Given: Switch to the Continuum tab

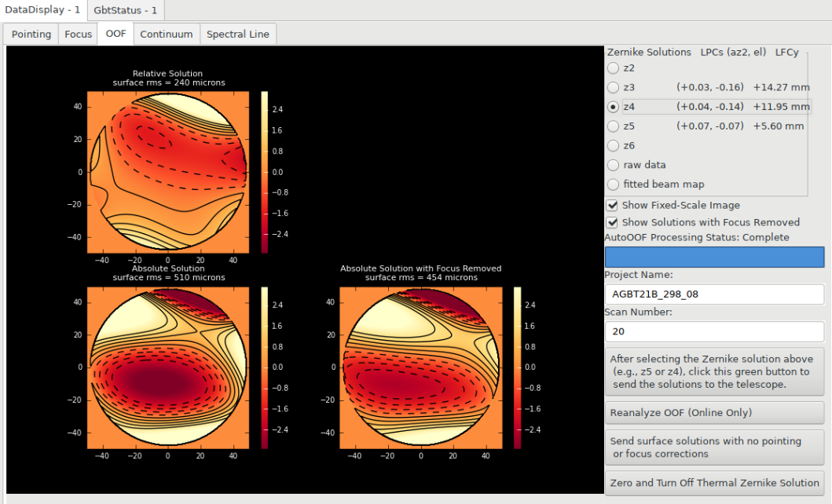Looking at the screenshot, I should tap(166, 34).
